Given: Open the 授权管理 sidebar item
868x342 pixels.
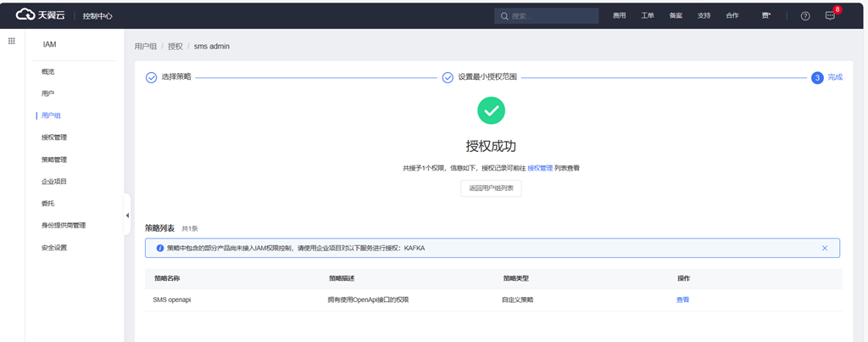Looking at the screenshot, I should coord(54,137).
